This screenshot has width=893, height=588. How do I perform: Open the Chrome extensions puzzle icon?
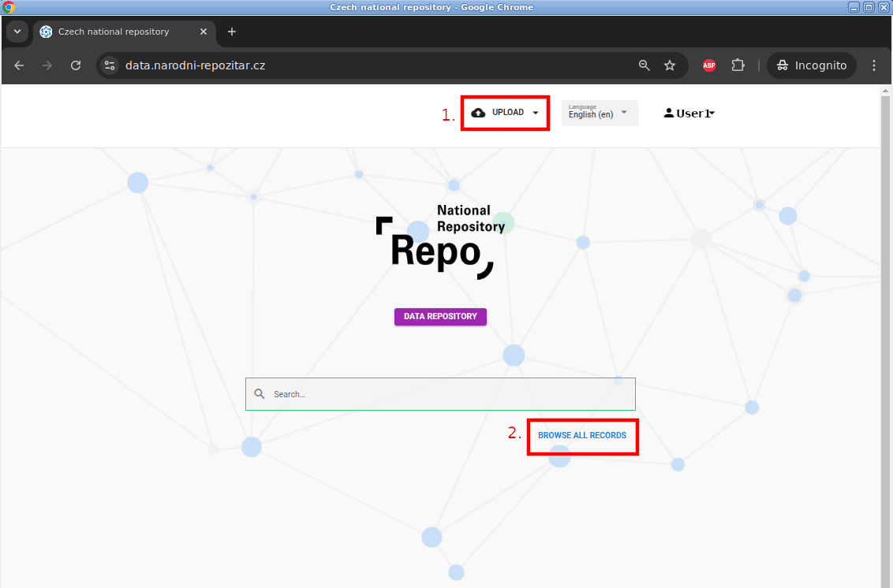(738, 65)
